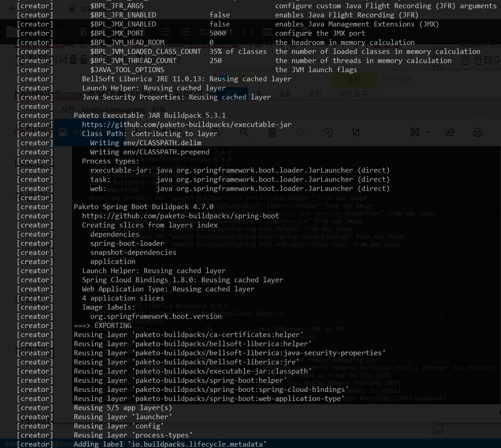Image resolution: width=501 pixels, height=448 pixels.
Task: Maximize the Photos window behind the terminal
Action: tap(480, 110)
